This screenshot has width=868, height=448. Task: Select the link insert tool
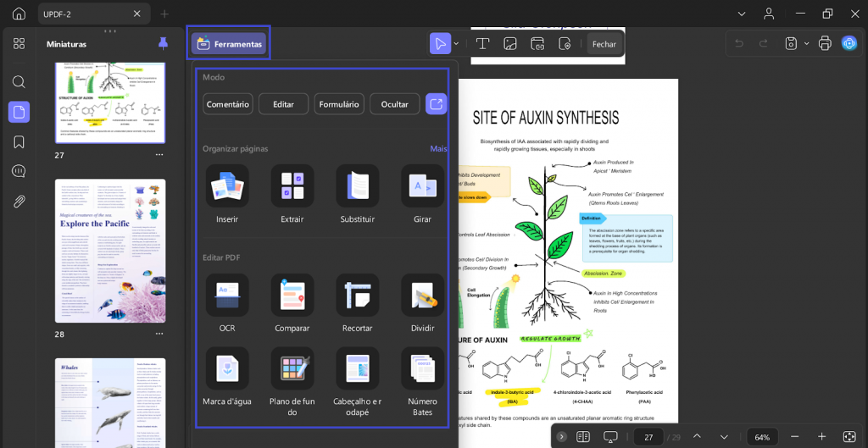click(537, 44)
